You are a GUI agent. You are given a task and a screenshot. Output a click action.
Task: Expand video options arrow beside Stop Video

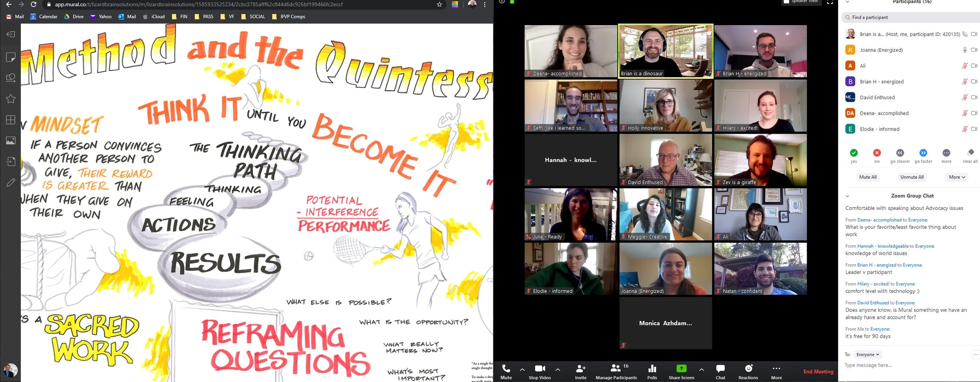(x=558, y=369)
